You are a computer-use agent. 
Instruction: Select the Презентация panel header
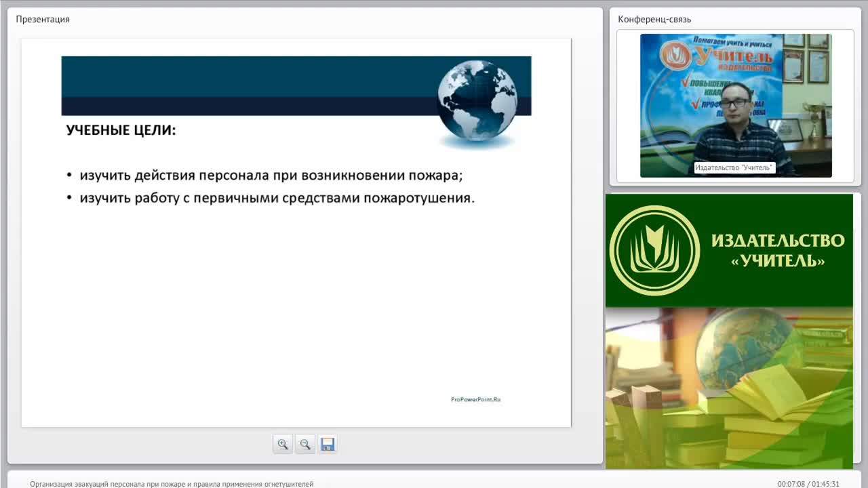(43, 19)
